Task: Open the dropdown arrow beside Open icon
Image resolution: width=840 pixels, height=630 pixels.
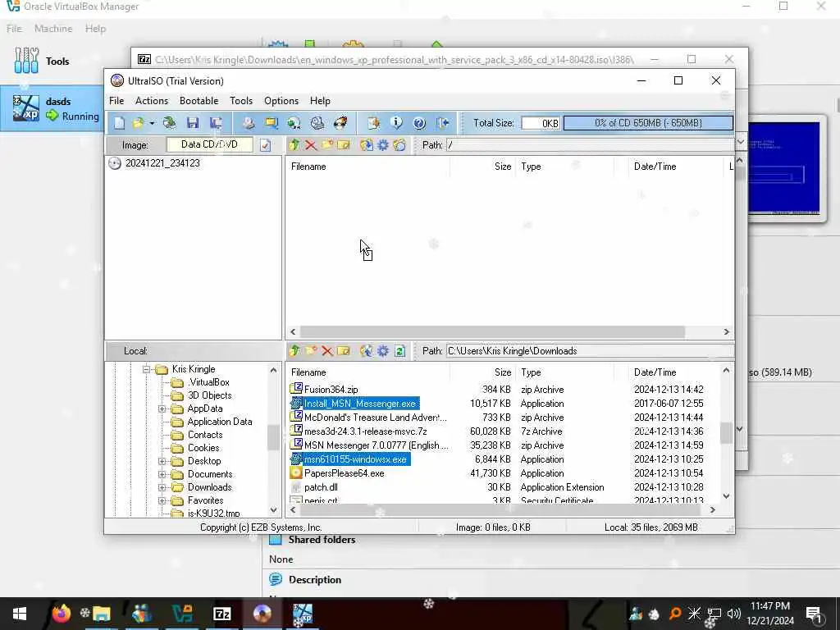Action: point(152,123)
